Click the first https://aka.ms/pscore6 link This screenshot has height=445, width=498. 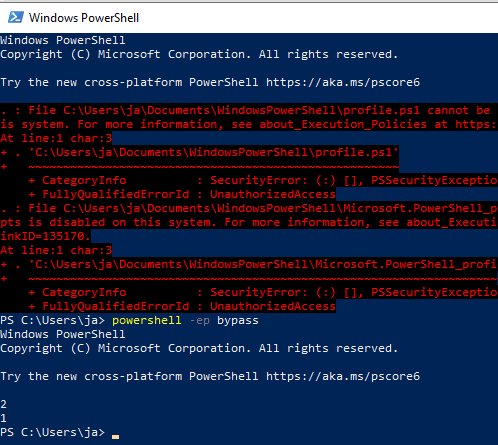(343, 82)
